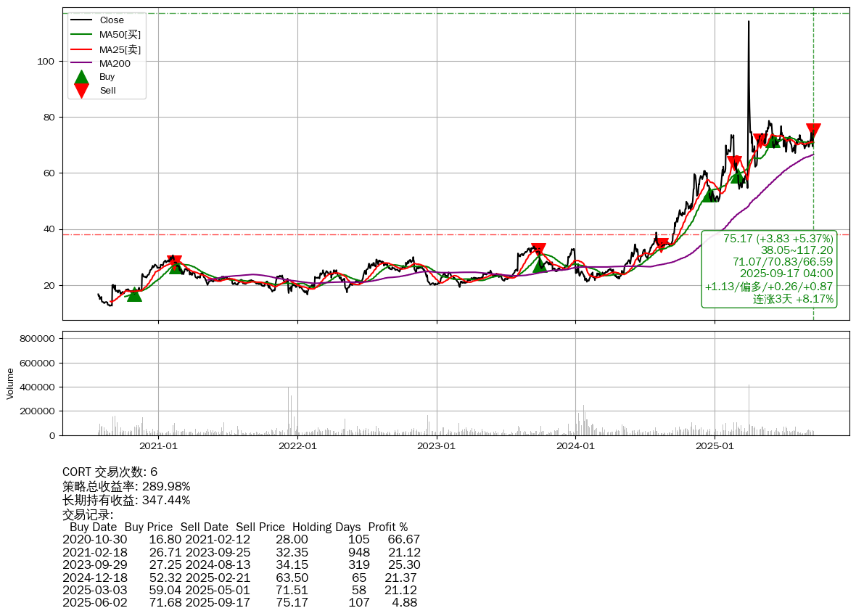Image resolution: width=856 pixels, height=616 pixels.
Task: Click the first Buy marker in late 2020
Action: (134, 293)
